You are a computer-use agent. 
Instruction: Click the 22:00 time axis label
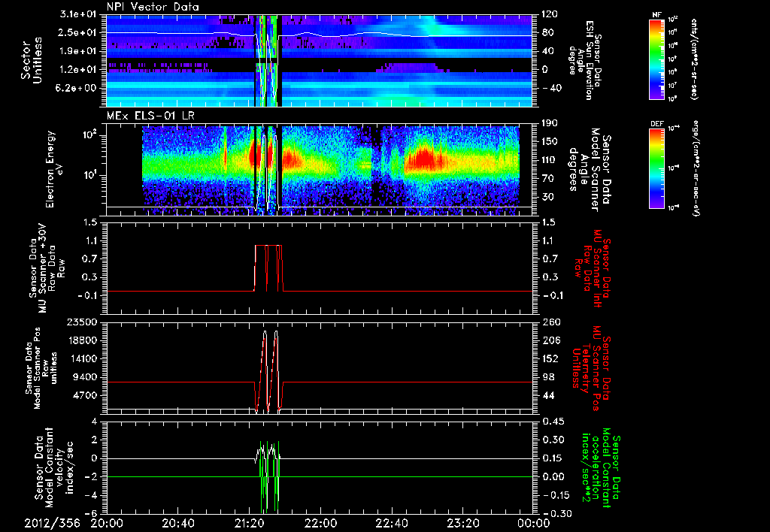click(x=320, y=524)
